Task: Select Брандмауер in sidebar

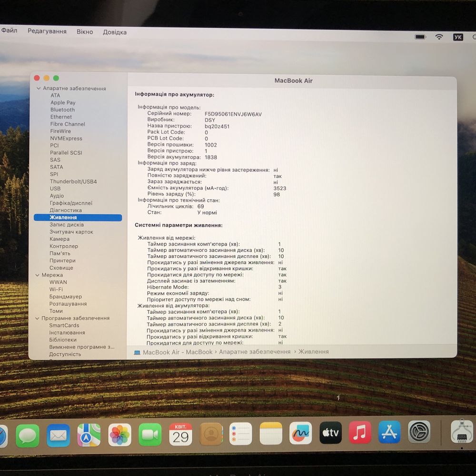Action: (65, 297)
